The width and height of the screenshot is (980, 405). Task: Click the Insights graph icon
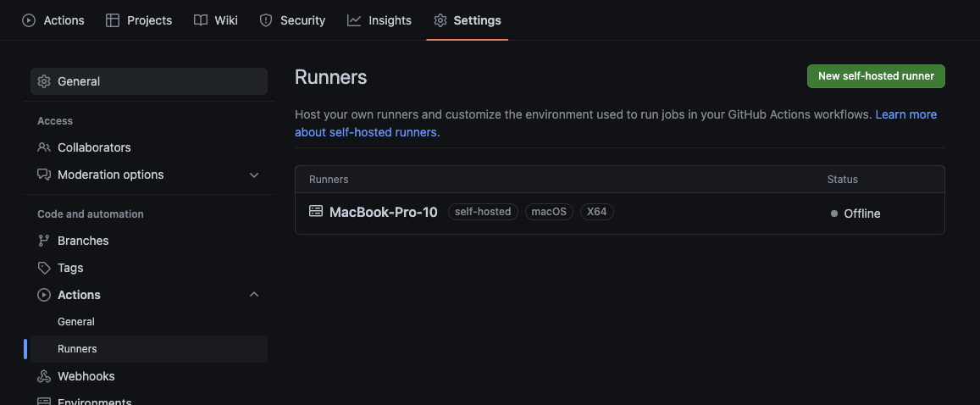click(354, 20)
